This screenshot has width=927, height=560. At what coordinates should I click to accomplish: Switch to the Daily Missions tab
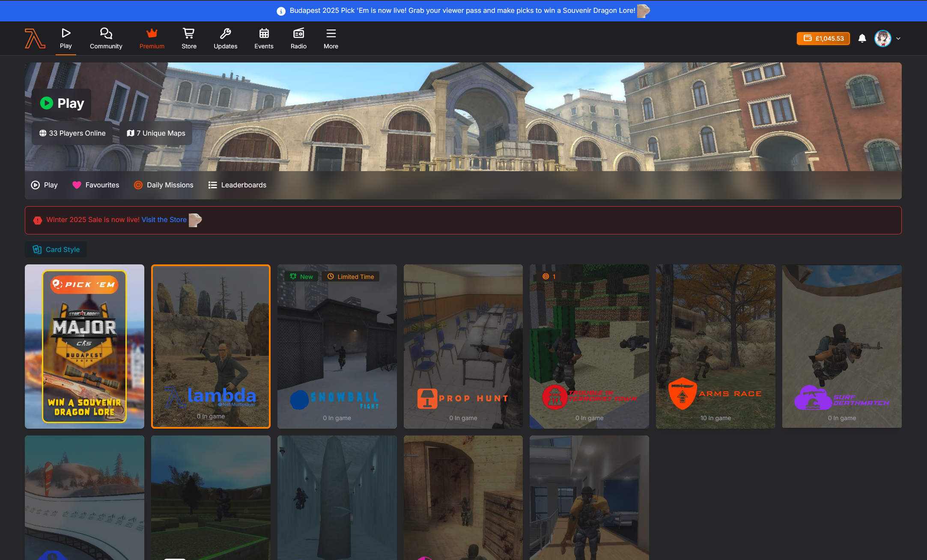pos(164,185)
